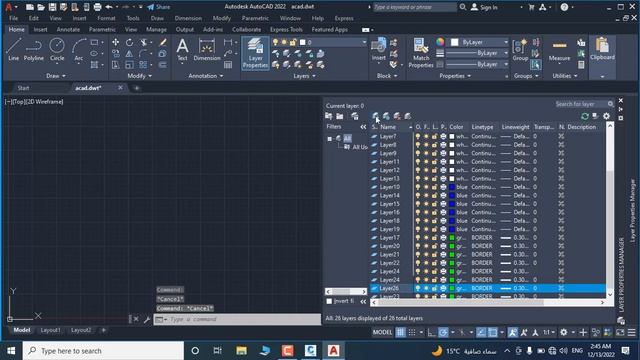Viewport: 640px width, 360px height.
Task: Open Match Properties tool
Action: [420, 53]
